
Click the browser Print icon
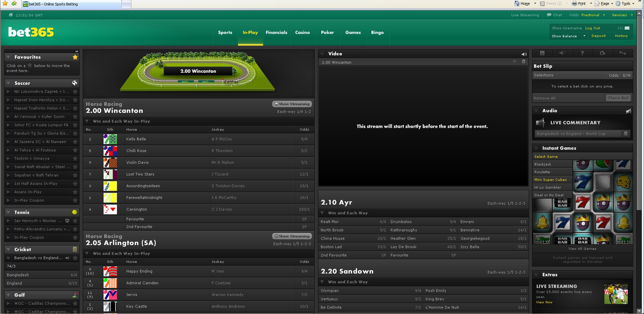click(574, 3)
